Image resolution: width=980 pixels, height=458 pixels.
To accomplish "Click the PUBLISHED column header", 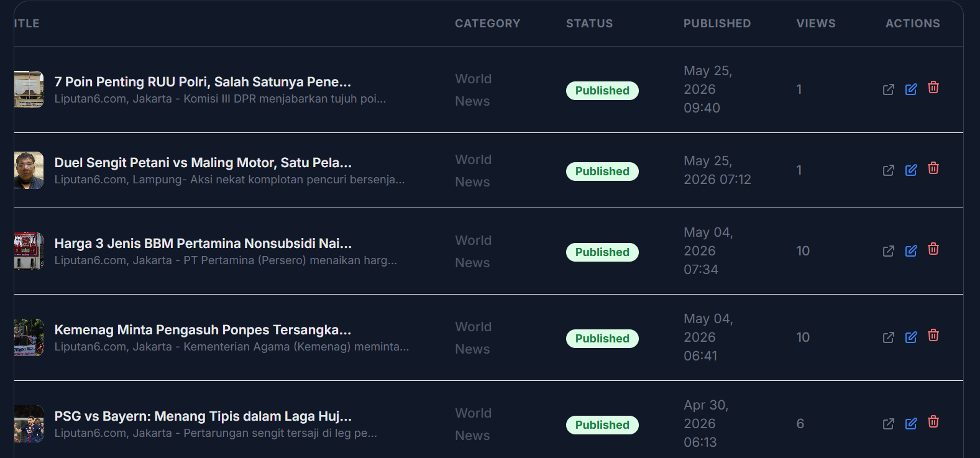I will (x=717, y=24).
